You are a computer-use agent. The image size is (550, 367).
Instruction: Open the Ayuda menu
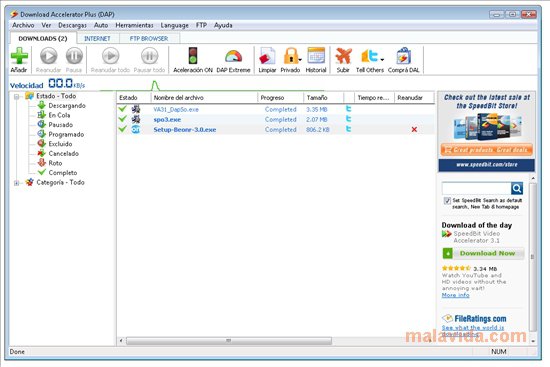(223, 25)
